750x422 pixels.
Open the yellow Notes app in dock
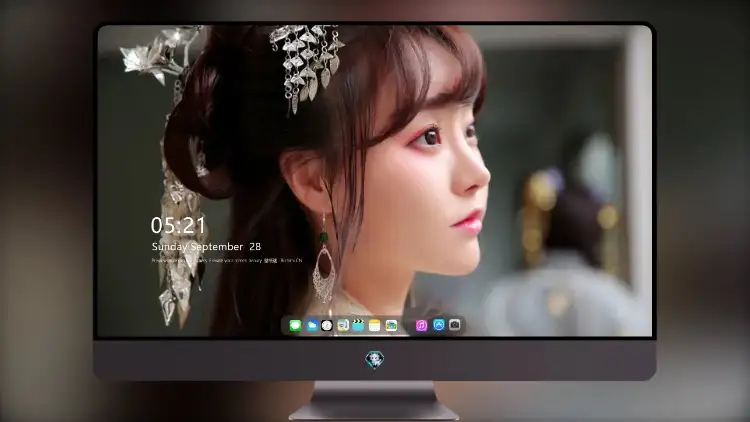[x=375, y=325]
